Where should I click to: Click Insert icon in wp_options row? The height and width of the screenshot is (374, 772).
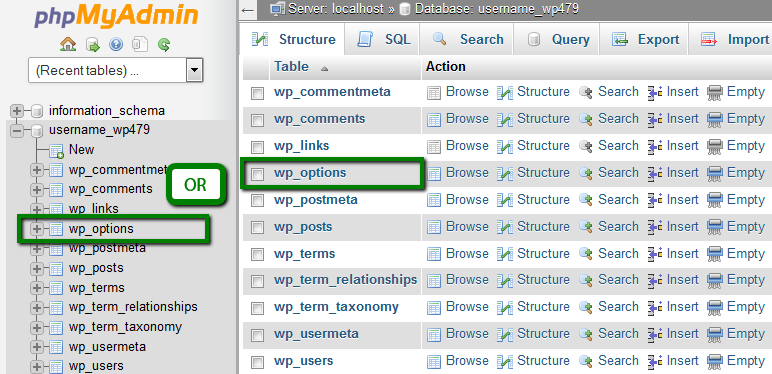pyautogui.click(x=655, y=173)
